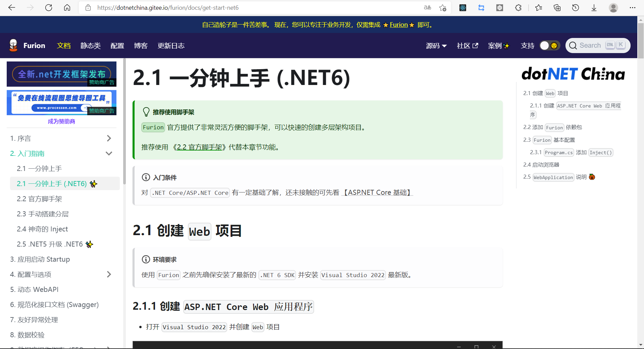Image resolution: width=644 pixels, height=349 pixels.
Task: Open the Downloads panel
Action: tap(594, 7)
